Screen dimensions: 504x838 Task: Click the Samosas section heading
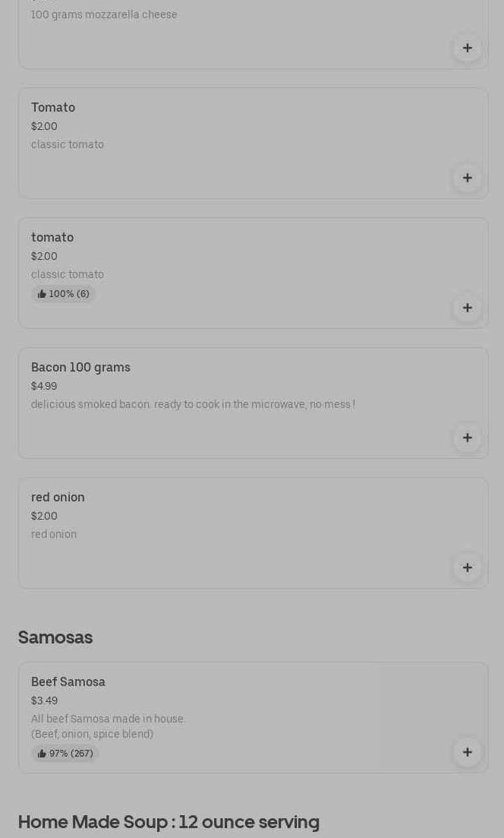55,637
